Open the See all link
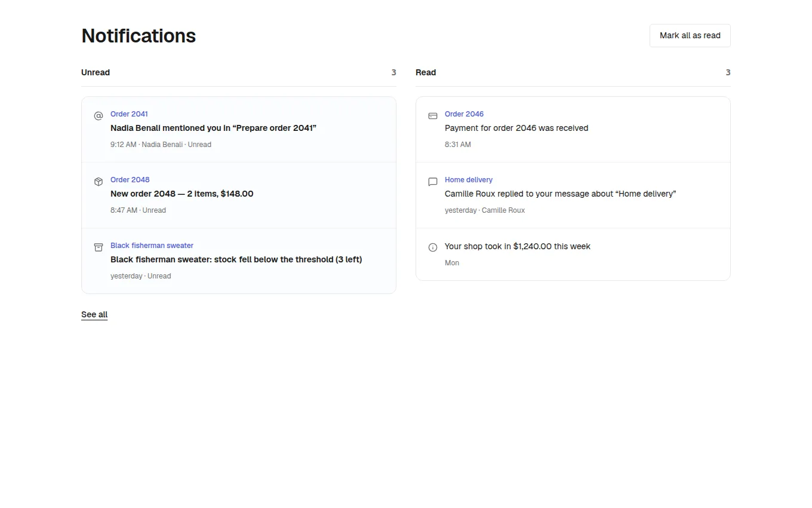 tap(94, 314)
